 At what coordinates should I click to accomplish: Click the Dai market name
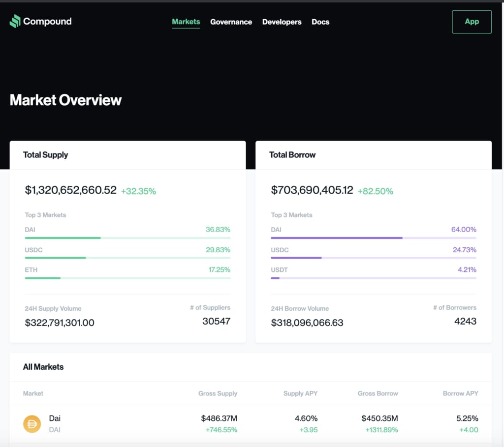click(x=55, y=418)
